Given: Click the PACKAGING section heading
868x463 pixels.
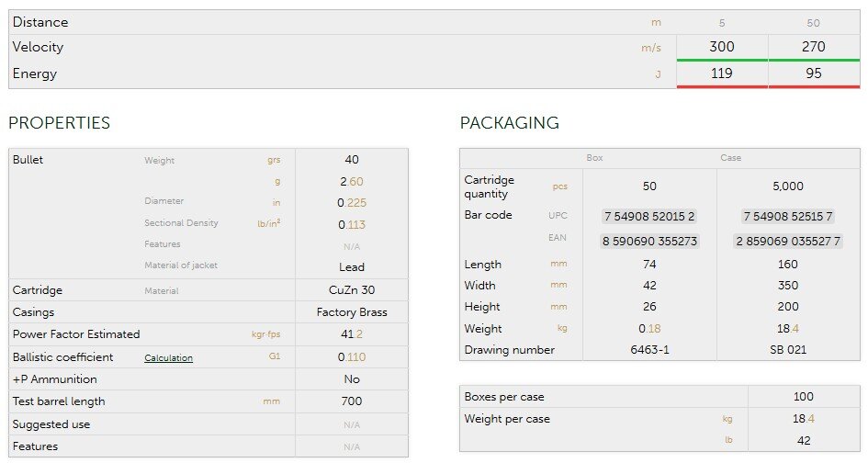Looking at the screenshot, I should tap(509, 123).
